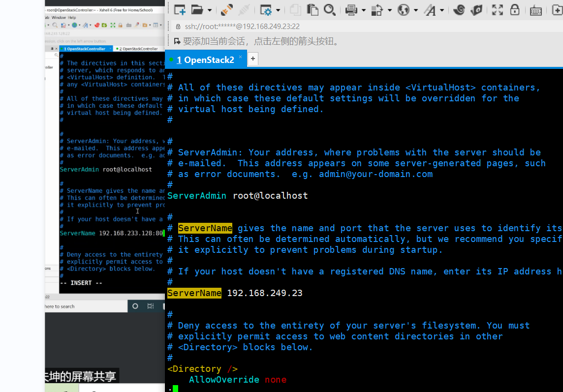Click the add-session arrow icon
The image size is (563, 392).
[x=177, y=41]
